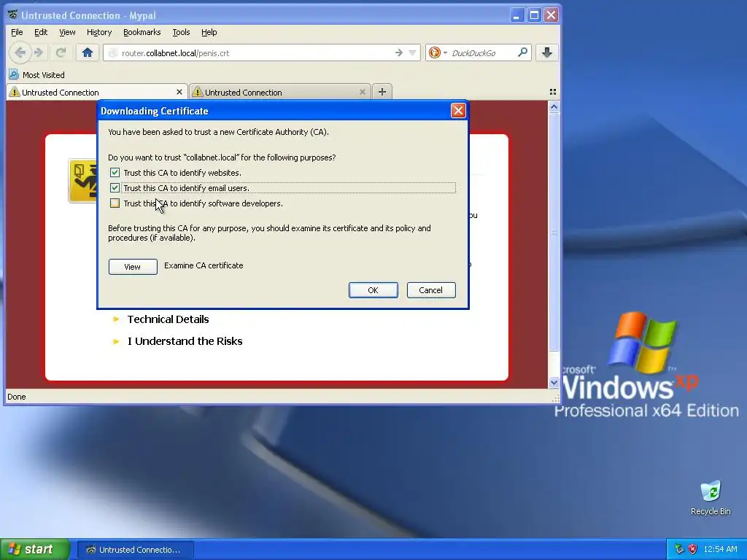Open the Edit menu

41,32
